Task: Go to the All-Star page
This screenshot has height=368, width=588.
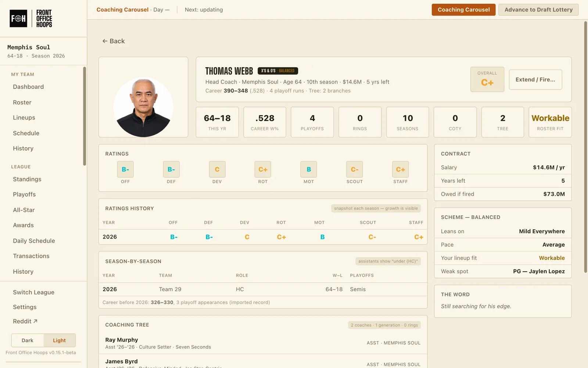Action: pyautogui.click(x=24, y=210)
